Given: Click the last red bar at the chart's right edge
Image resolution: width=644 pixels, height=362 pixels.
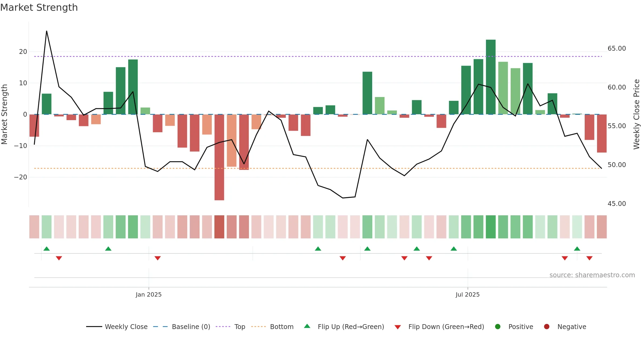Looking at the screenshot, I should tap(602, 133).
